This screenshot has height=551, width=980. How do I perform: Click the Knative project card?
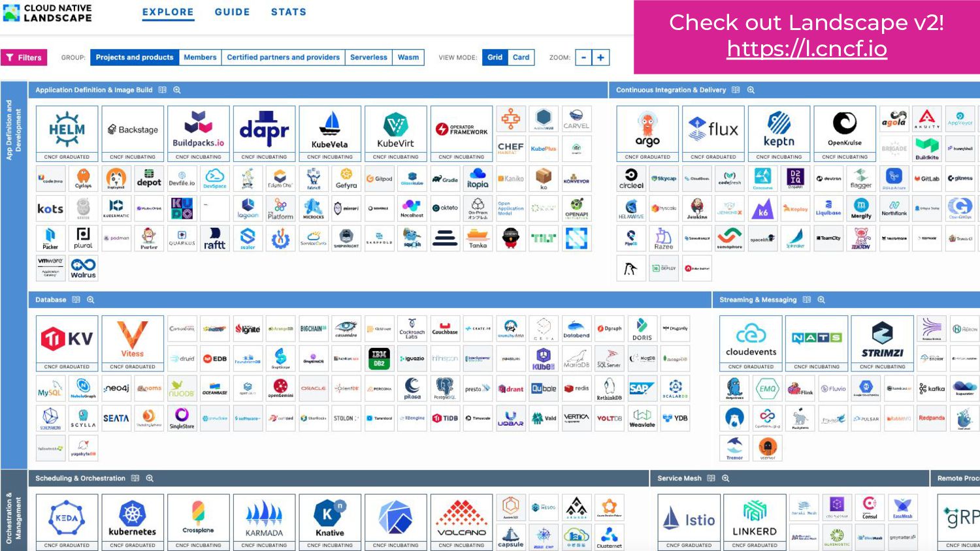pos(330,522)
